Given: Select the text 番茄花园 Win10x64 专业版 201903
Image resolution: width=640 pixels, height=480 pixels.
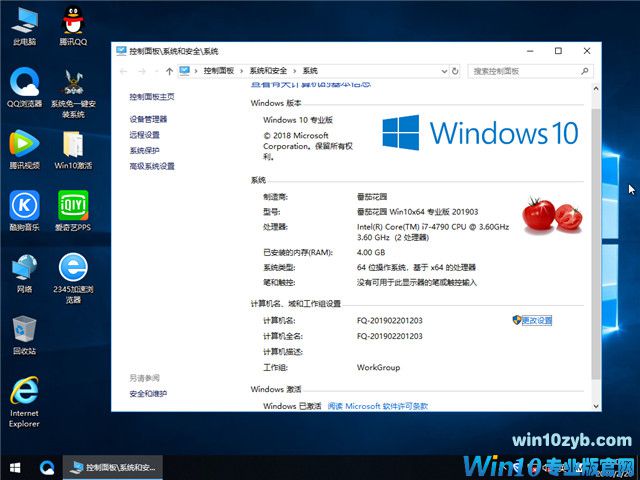Looking at the screenshot, I should click(x=418, y=212).
